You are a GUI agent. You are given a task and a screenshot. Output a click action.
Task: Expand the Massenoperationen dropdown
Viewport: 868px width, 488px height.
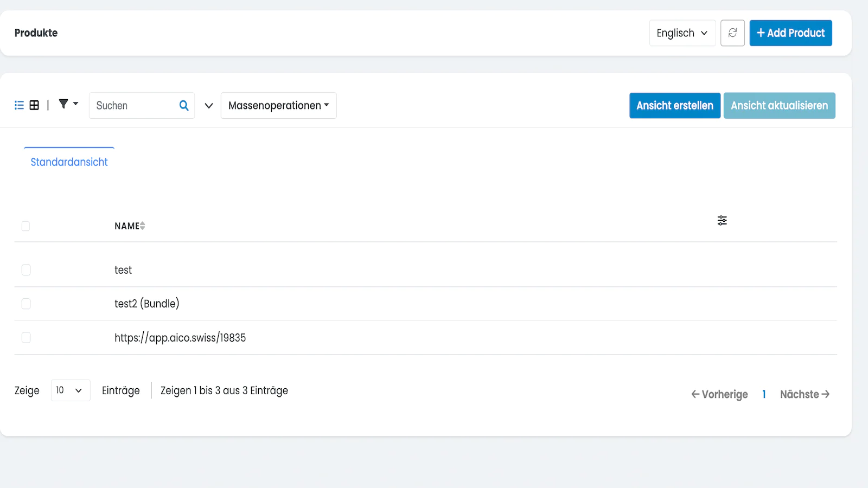pyautogui.click(x=278, y=106)
